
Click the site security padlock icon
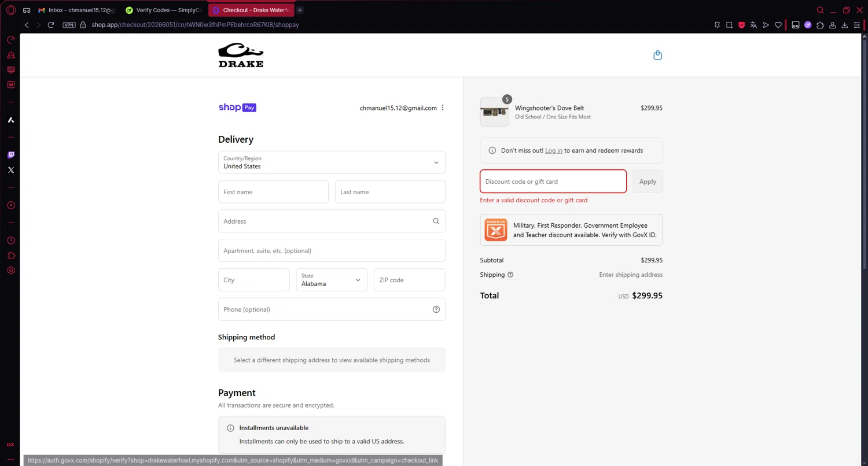[x=83, y=25]
